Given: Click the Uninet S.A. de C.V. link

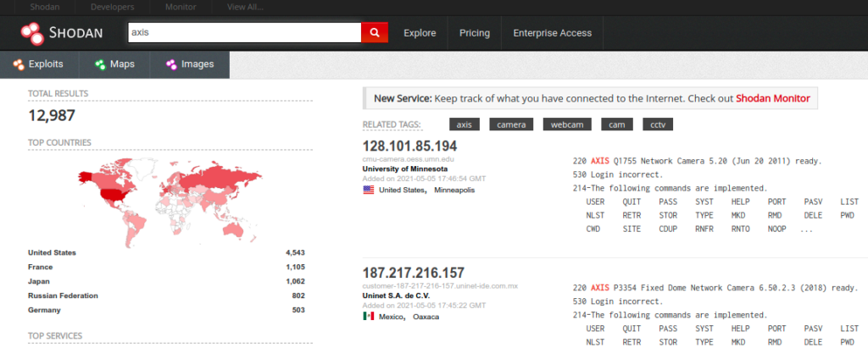Looking at the screenshot, I should coord(396,296).
